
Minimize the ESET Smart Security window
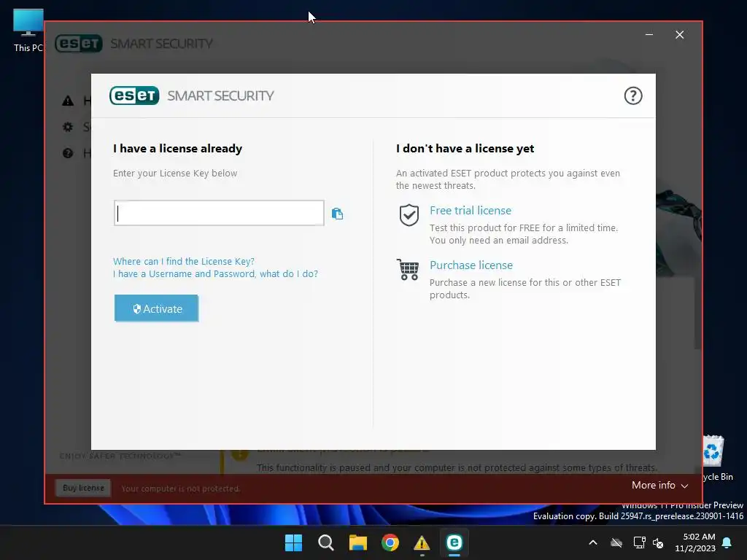tap(649, 35)
